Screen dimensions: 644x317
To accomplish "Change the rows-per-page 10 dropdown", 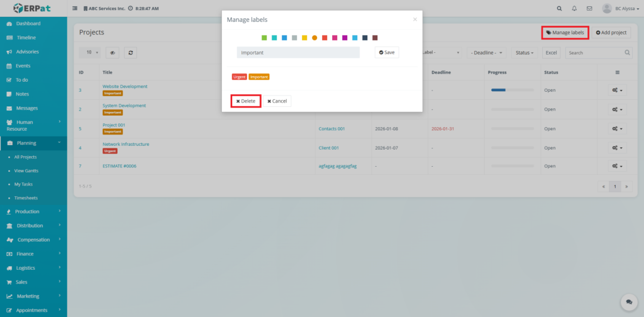I will point(89,53).
